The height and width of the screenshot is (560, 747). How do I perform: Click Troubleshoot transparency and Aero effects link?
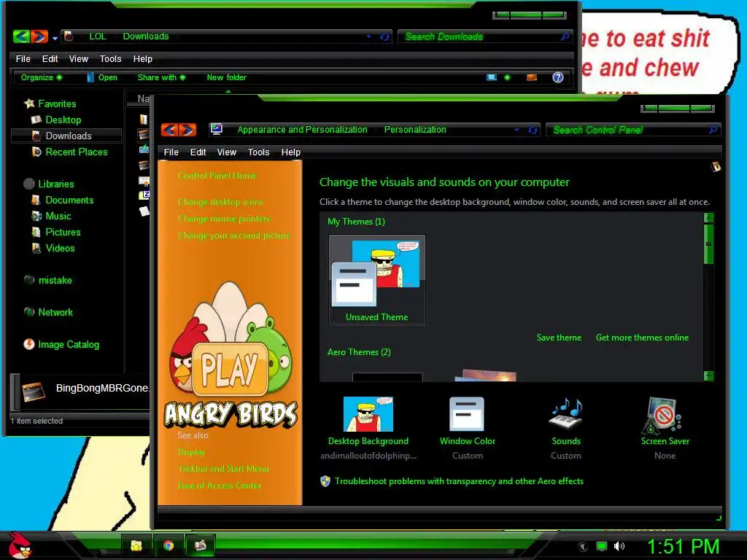[459, 481]
